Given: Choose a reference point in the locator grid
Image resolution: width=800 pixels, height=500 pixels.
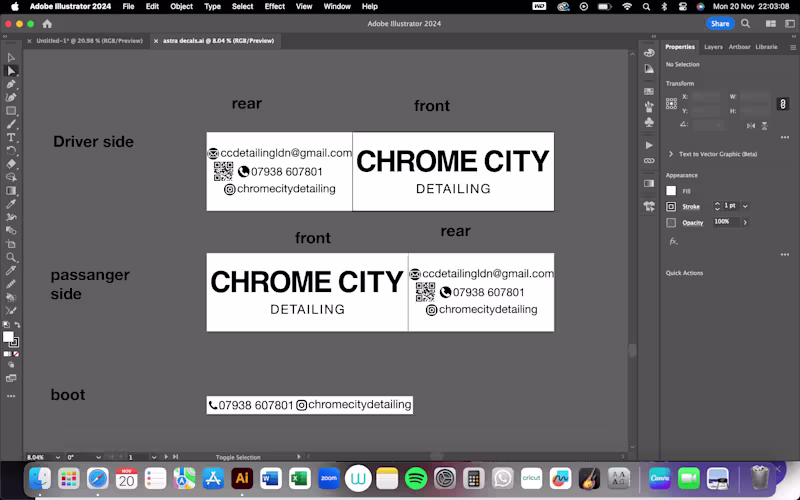Looking at the screenshot, I should 671,104.
